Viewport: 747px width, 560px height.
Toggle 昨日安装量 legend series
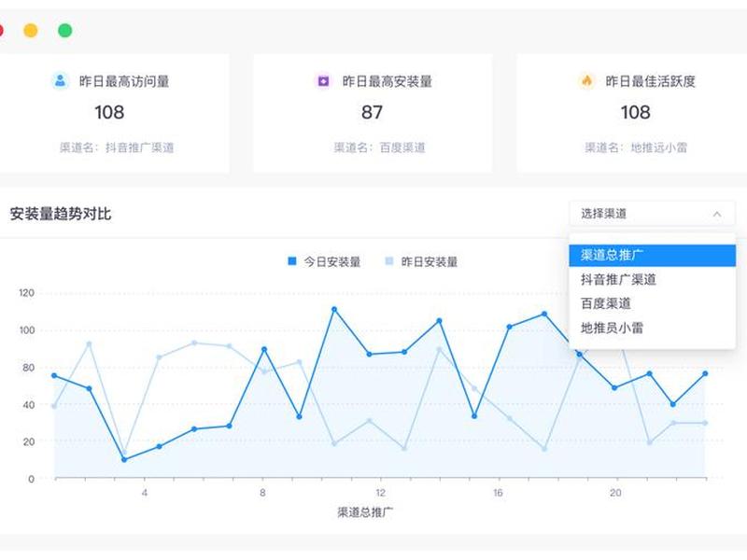[x=421, y=261]
